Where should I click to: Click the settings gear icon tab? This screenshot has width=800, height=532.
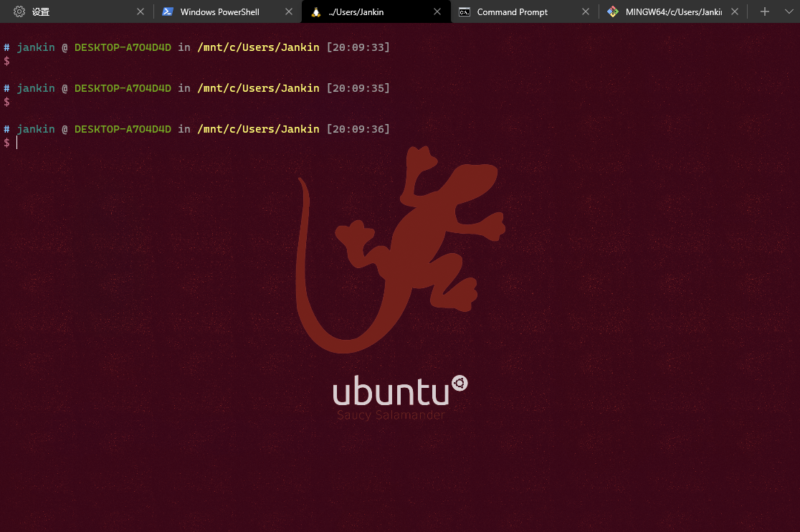pyautogui.click(x=19, y=11)
